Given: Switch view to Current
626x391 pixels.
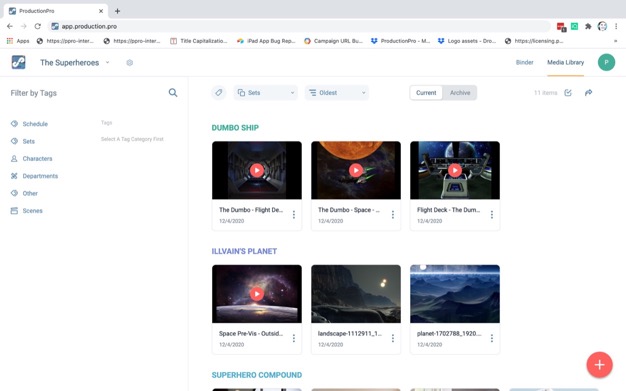Looking at the screenshot, I should coord(426,93).
